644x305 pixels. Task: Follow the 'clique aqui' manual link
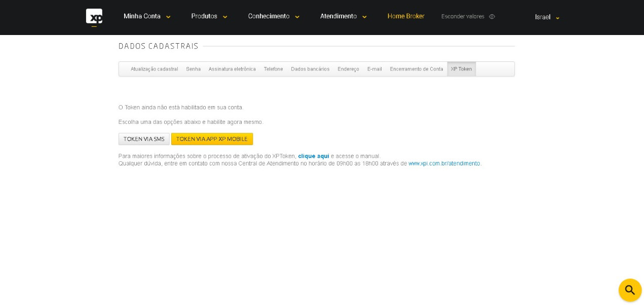click(314, 156)
